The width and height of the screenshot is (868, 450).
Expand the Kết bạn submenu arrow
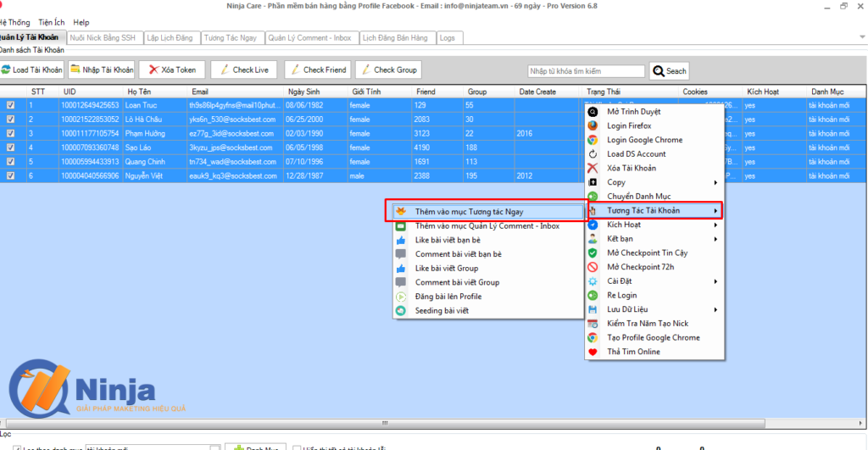pos(715,239)
